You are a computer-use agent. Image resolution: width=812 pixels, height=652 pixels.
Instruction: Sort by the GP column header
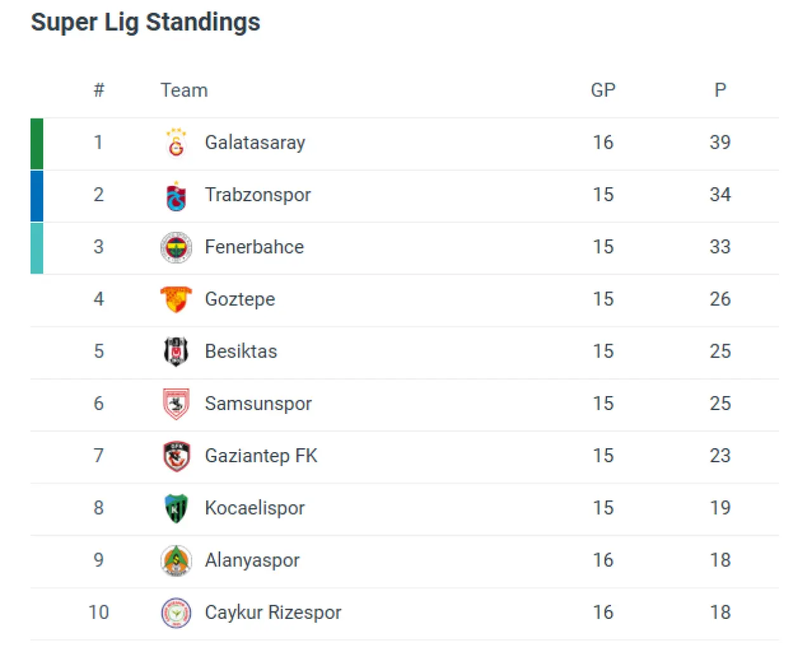coord(603,90)
